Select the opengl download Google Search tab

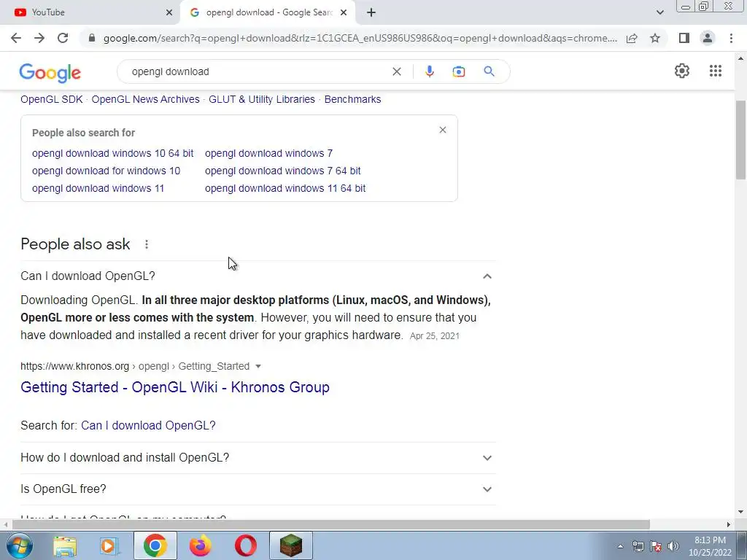268,12
